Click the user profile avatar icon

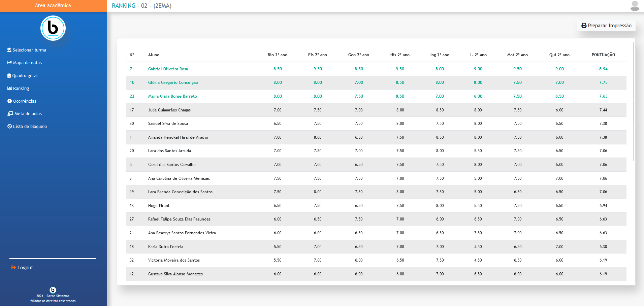click(x=635, y=6)
